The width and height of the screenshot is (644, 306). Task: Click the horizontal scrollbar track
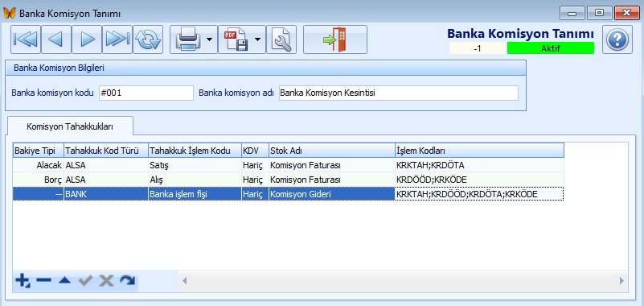click(x=403, y=281)
